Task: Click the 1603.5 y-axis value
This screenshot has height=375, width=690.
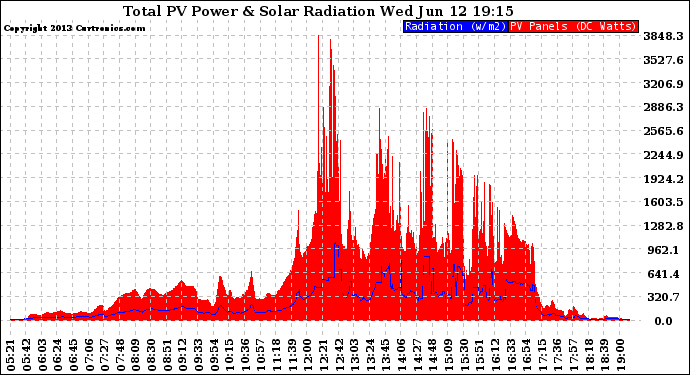Action: [x=663, y=202]
